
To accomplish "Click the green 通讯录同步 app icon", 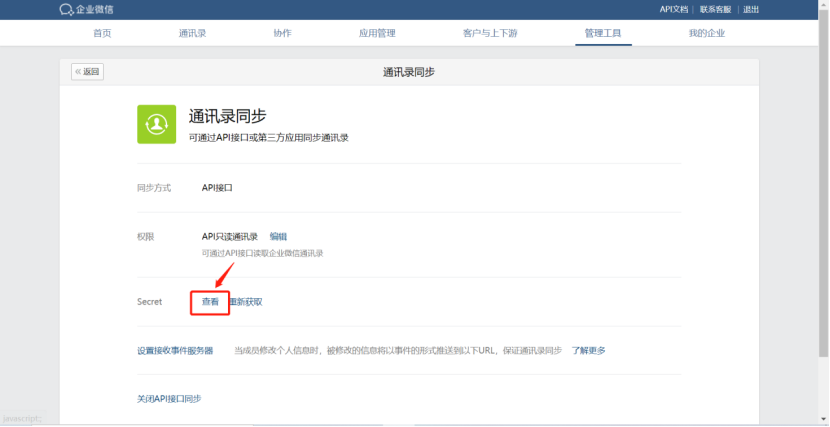I will point(157,124).
